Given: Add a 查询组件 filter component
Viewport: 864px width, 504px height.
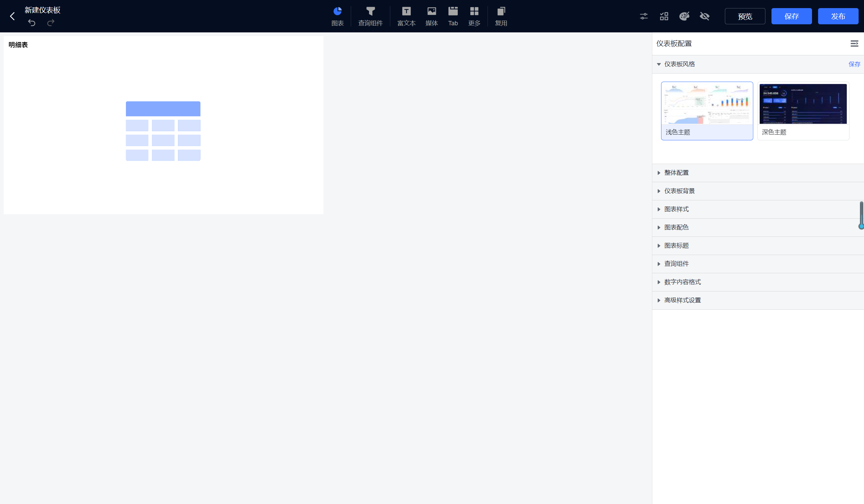Looking at the screenshot, I should click(370, 16).
